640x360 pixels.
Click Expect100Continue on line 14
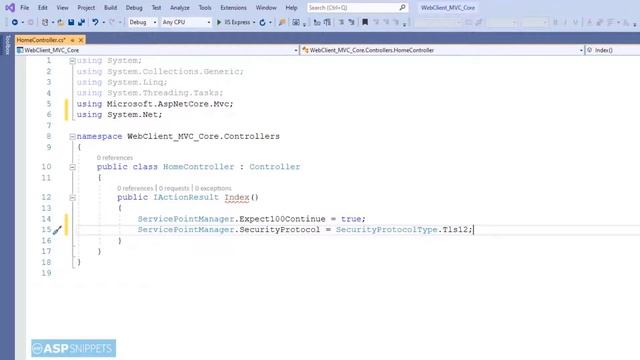[x=282, y=219]
